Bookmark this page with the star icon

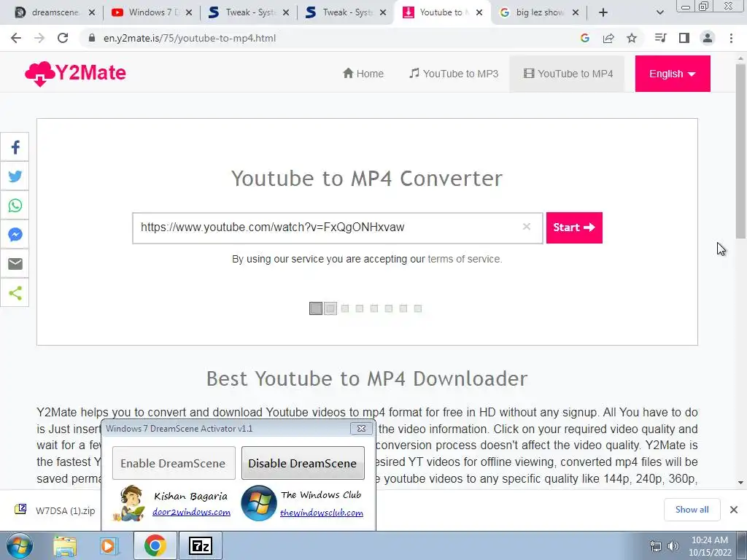click(632, 38)
